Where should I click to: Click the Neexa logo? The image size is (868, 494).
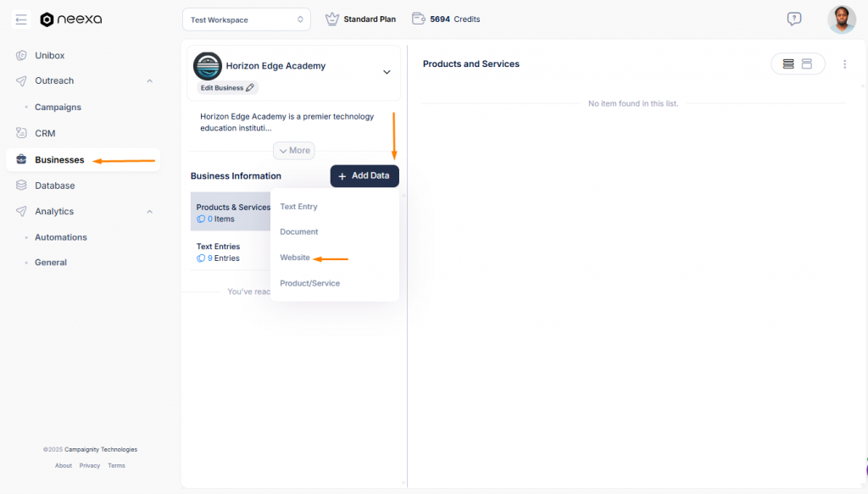coord(71,19)
